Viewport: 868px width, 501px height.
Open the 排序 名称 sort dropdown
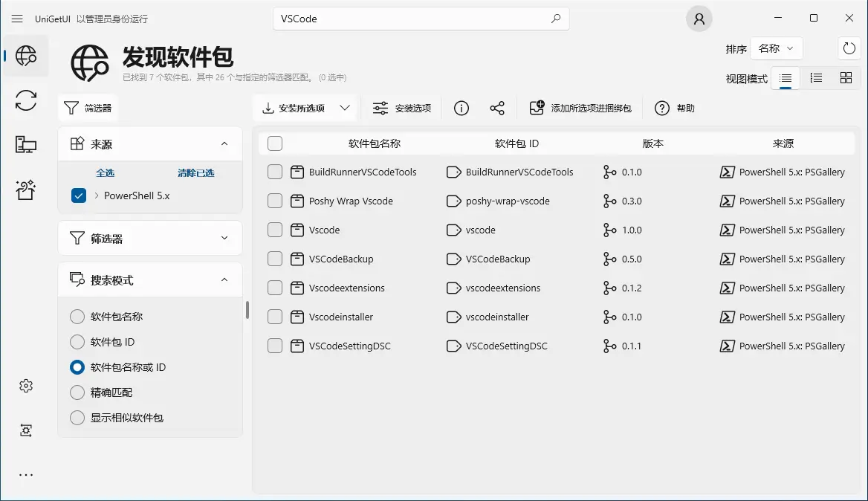point(776,49)
